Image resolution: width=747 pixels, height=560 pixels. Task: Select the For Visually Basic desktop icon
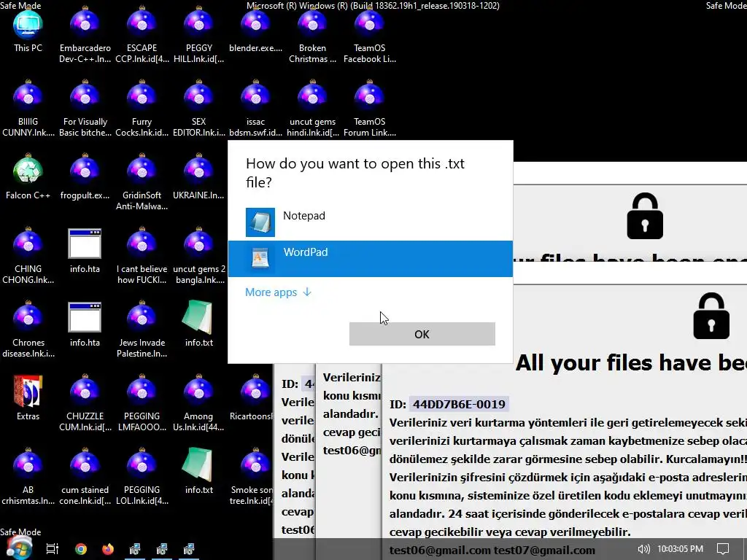pos(85,108)
